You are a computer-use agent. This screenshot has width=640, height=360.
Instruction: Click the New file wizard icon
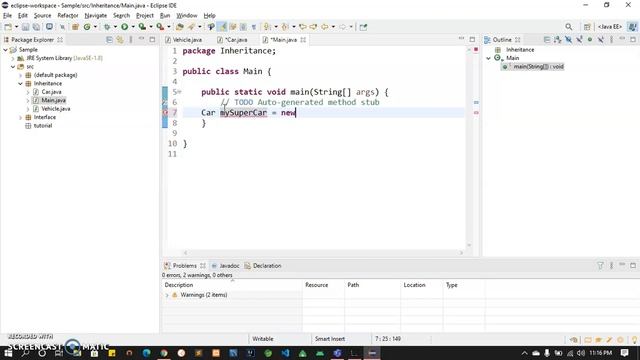(8, 27)
